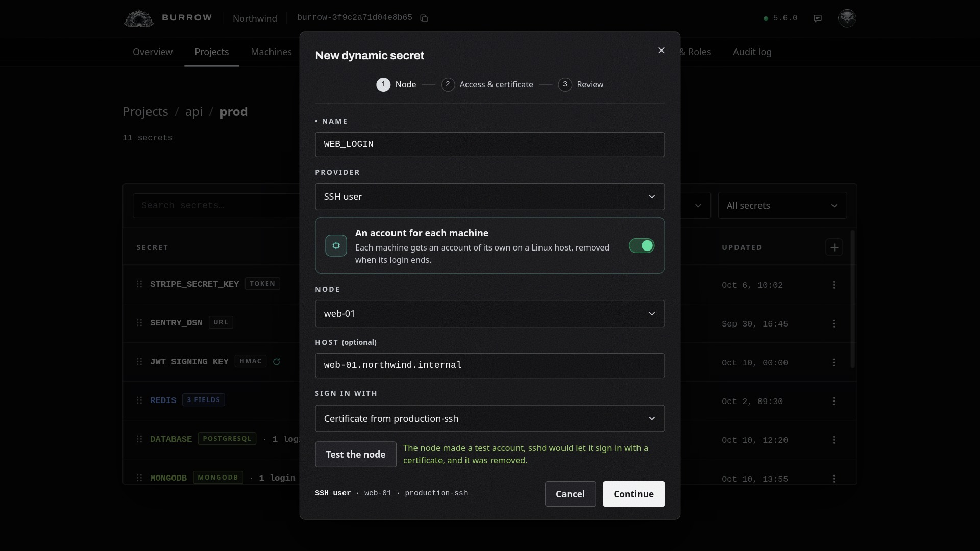Click the Test the node button
Viewport: 980px width, 551px height.
click(356, 455)
